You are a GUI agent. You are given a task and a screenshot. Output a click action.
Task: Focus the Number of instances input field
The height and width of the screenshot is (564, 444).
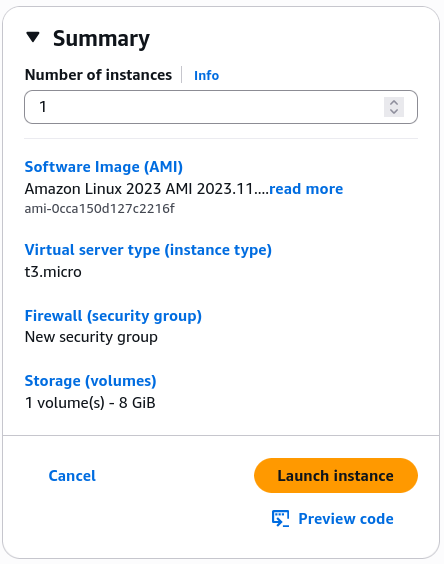(x=221, y=107)
